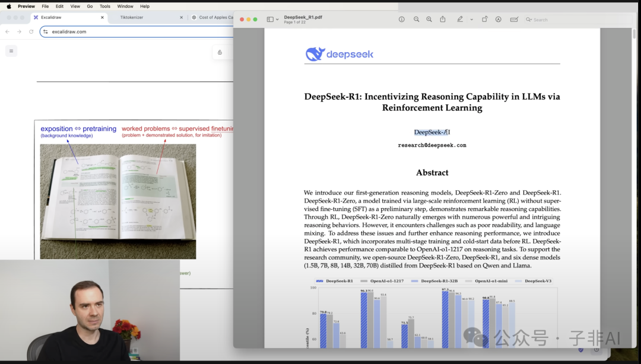Close the Tiktokenizer browser tab
Screen dimensions: 641x364
(181, 18)
